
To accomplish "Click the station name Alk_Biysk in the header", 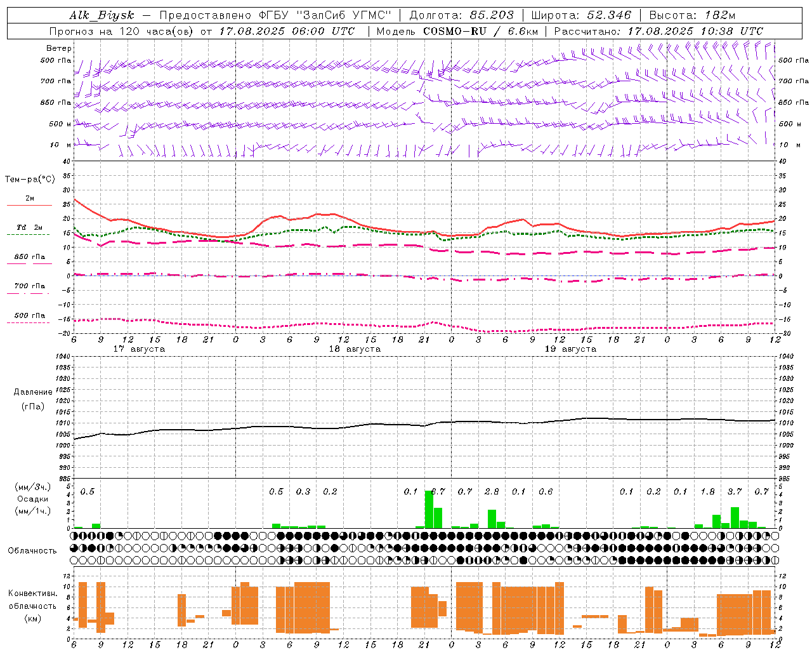I will click(101, 15).
